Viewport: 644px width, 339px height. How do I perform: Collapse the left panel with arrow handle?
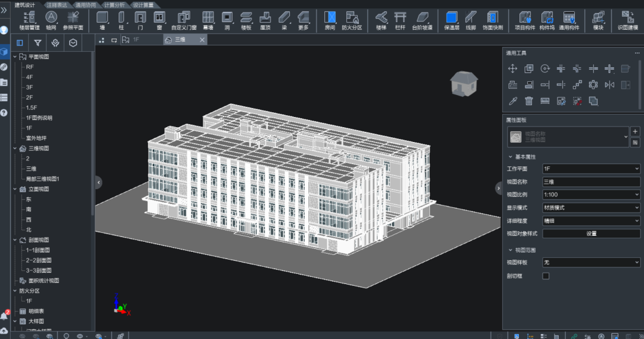click(x=98, y=183)
